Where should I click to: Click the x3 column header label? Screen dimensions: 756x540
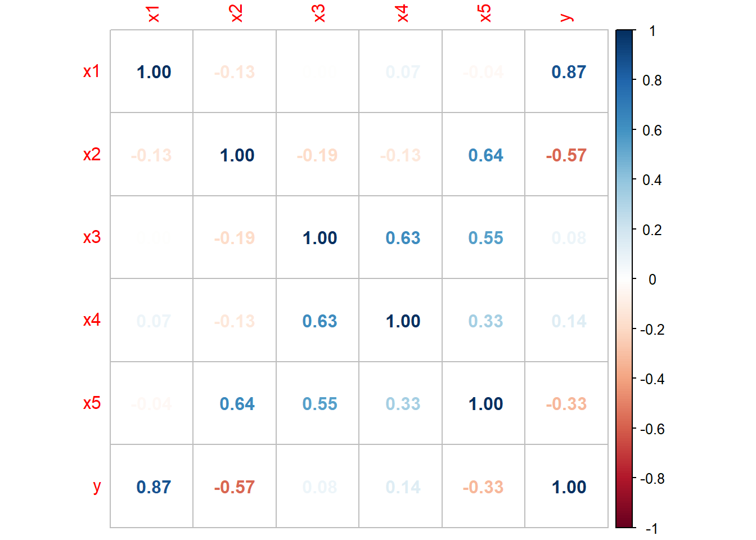tap(319, 13)
